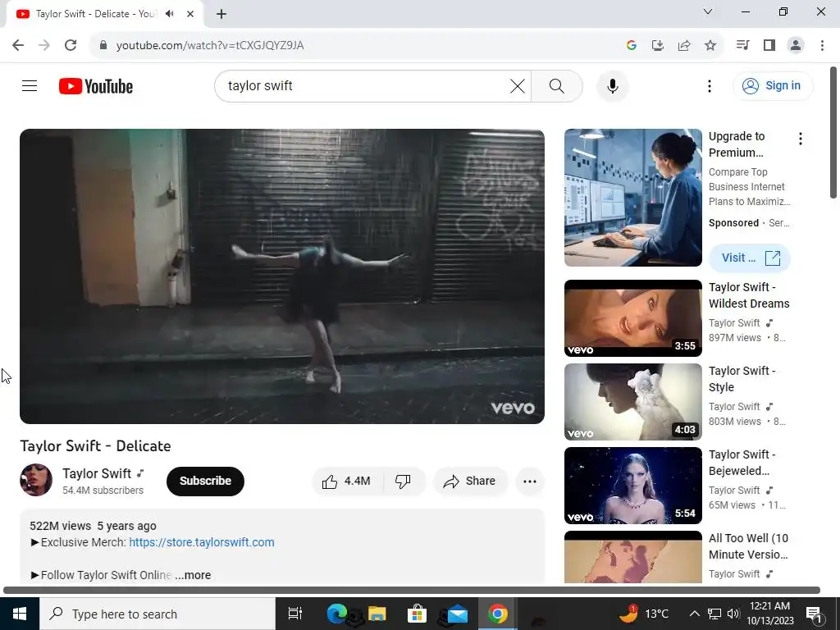Screen dimensions: 840x630
Task: Open Mail app from taskbar
Action: point(457,614)
